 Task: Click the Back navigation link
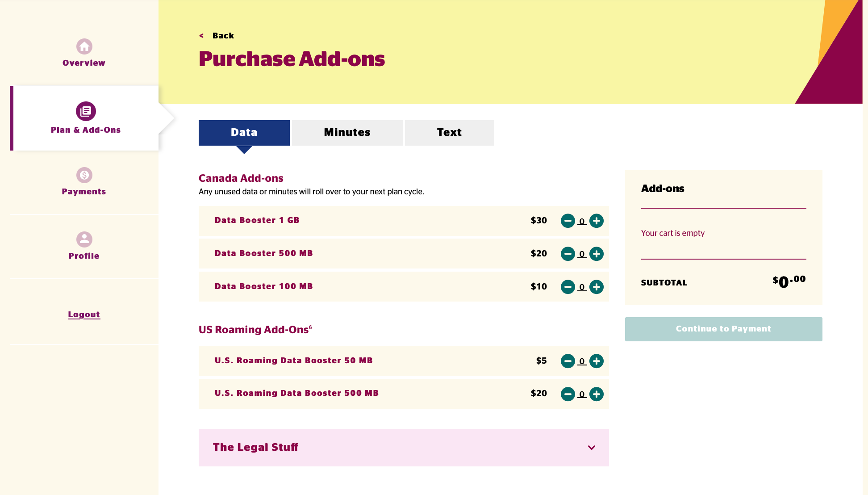pyautogui.click(x=217, y=36)
